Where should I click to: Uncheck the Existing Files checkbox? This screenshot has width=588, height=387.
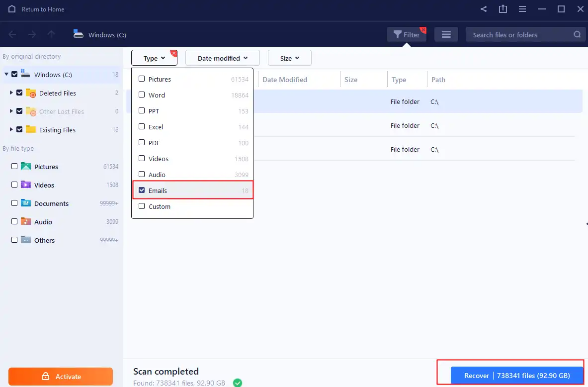tap(19, 129)
